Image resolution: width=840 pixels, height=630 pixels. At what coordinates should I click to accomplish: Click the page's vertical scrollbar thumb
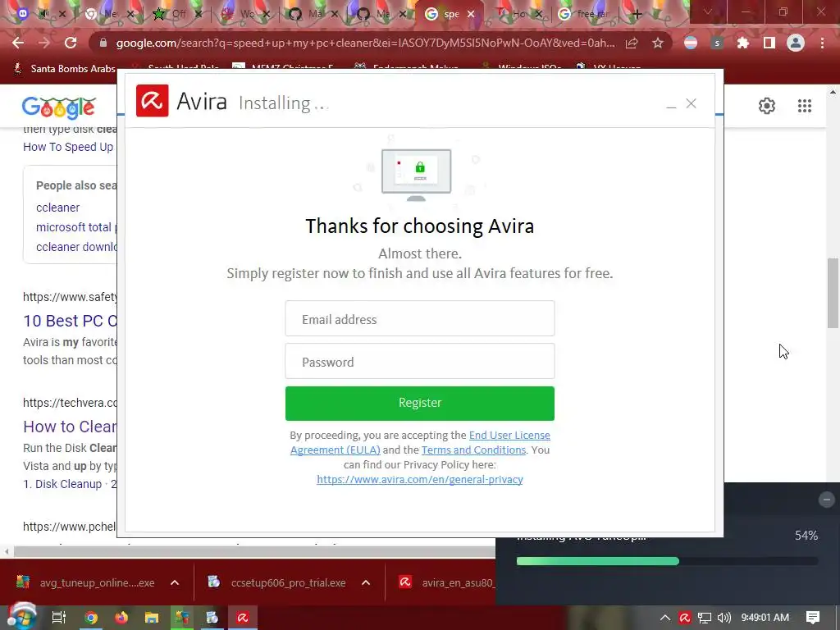click(x=833, y=293)
